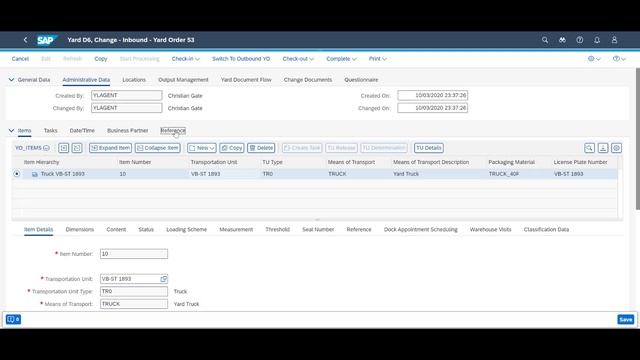Open the Check-out dropdown

click(x=298, y=59)
